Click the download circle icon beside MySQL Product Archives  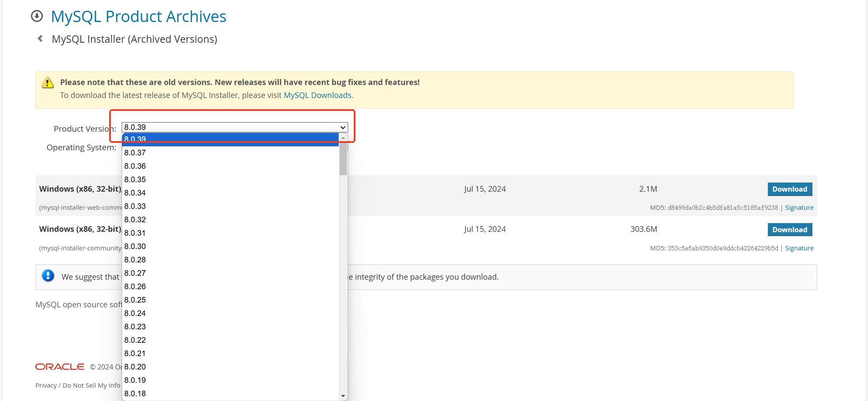click(37, 16)
